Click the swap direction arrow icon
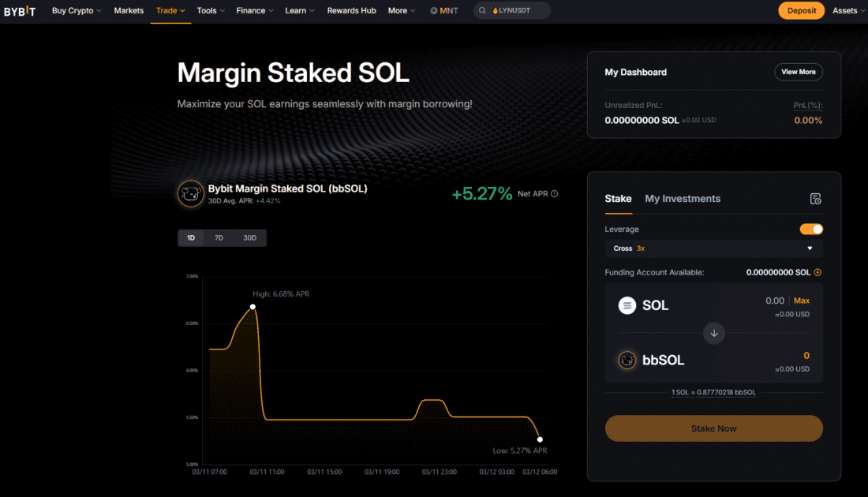Screen dimensions: 868x497 point(714,333)
